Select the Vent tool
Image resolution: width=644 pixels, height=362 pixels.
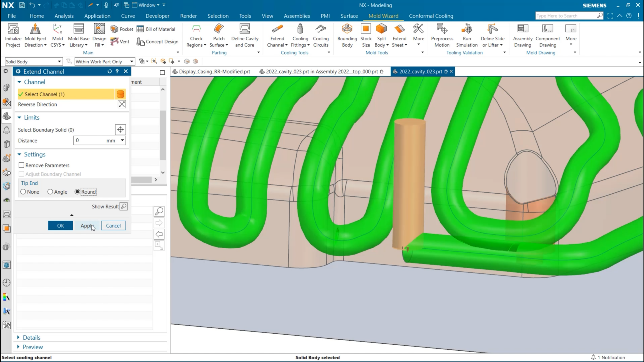point(120,41)
